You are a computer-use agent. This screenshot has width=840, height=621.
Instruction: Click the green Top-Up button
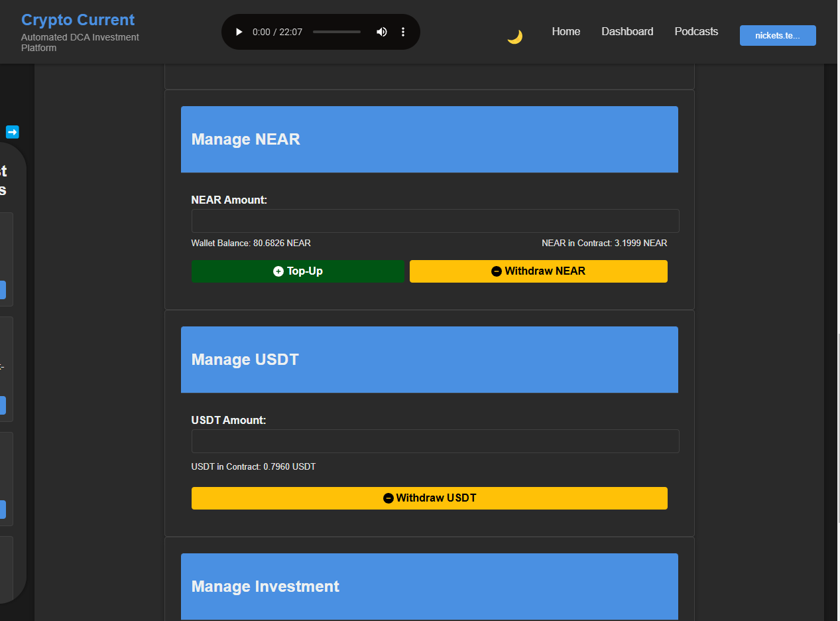tap(298, 271)
